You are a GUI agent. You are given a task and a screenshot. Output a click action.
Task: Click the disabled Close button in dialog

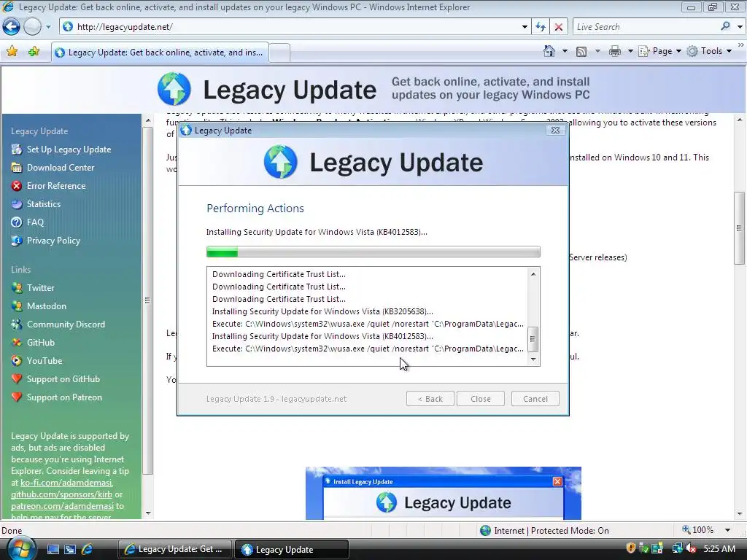pyautogui.click(x=480, y=399)
